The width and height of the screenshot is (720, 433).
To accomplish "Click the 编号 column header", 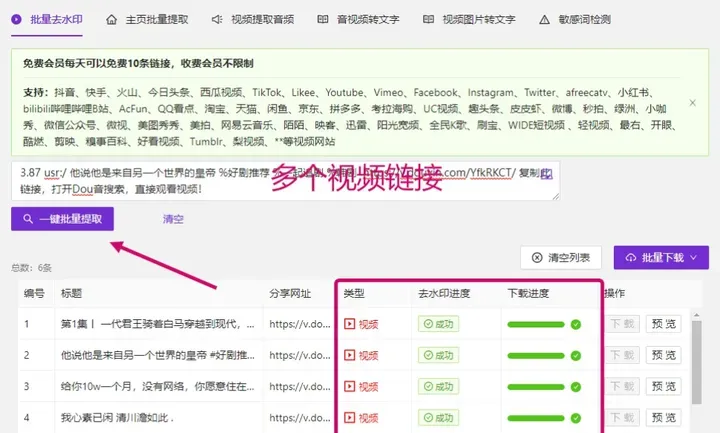I will (x=34, y=293).
